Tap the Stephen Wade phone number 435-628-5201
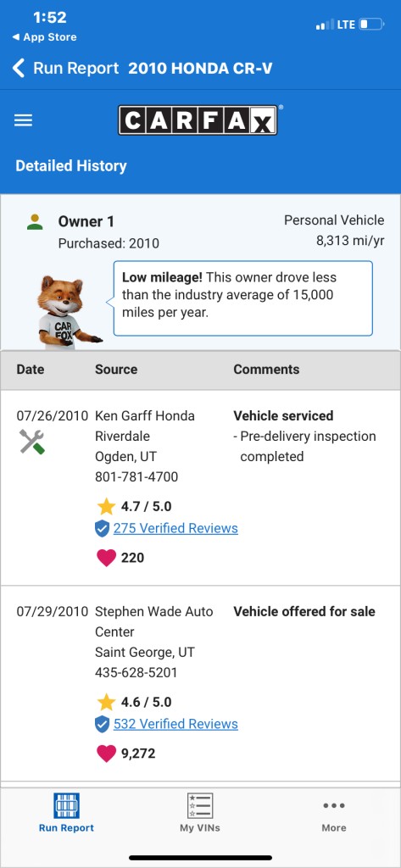Image resolution: width=401 pixels, height=868 pixels. coord(136,672)
